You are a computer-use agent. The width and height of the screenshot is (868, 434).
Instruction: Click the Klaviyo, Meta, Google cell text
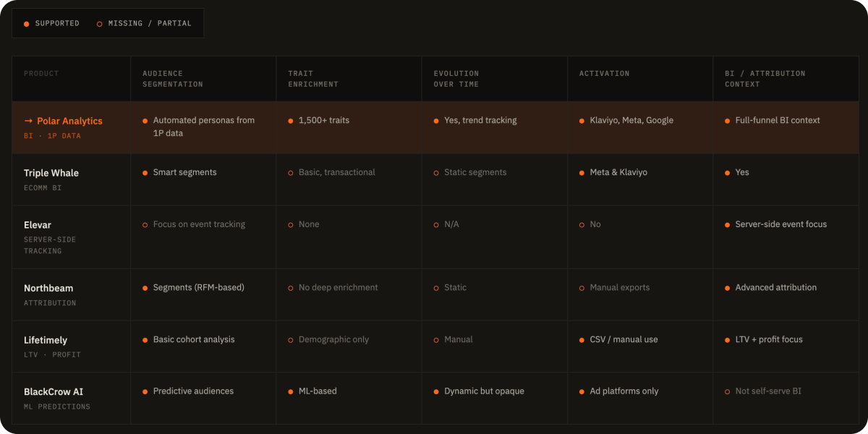click(x=631, y=121)
